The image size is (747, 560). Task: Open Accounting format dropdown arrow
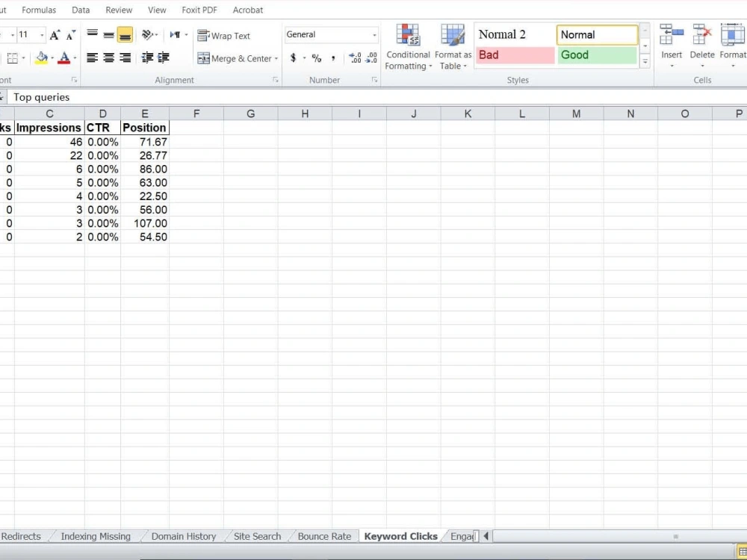coord(304,58)
